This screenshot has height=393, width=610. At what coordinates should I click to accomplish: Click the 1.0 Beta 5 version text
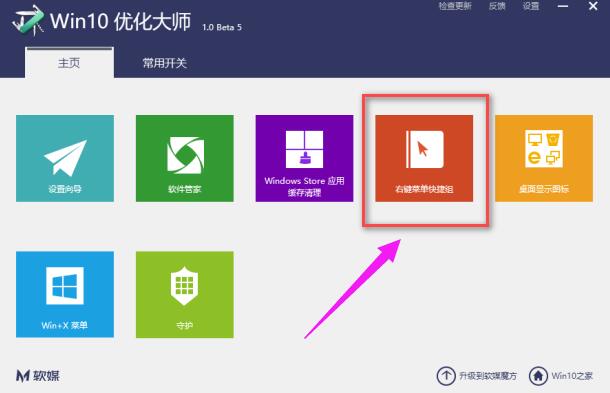tap(222, 27)
